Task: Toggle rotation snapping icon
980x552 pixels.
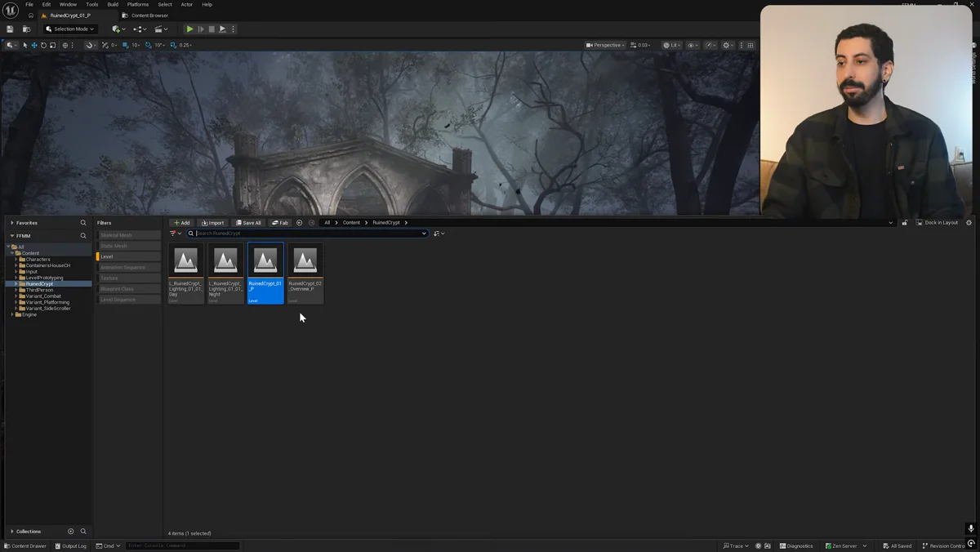Action: click(x=148, y=45)
